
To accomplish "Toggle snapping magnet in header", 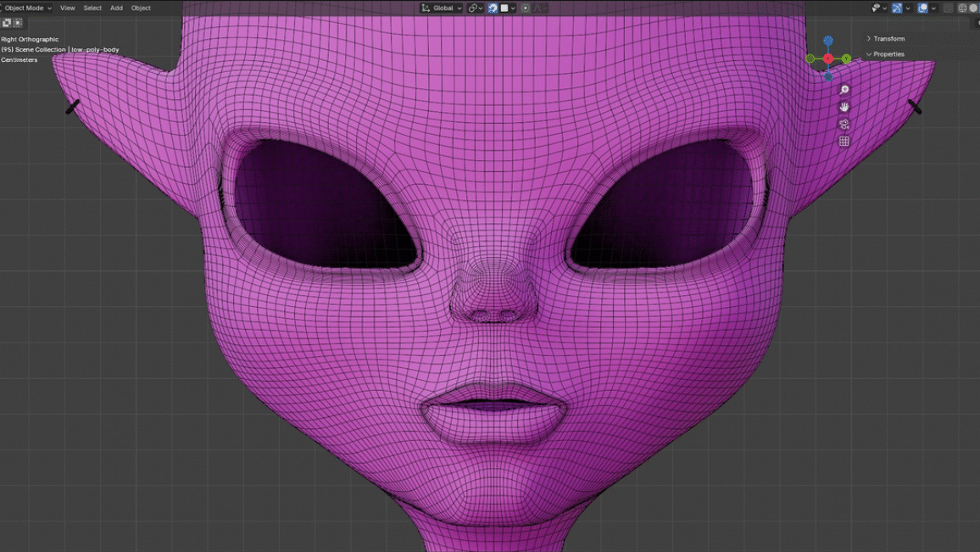I will 493,8.
